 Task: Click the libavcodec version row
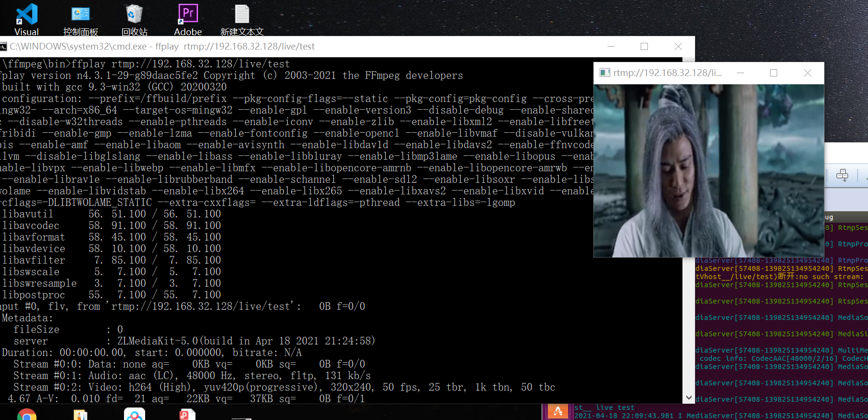pos(111,226)
